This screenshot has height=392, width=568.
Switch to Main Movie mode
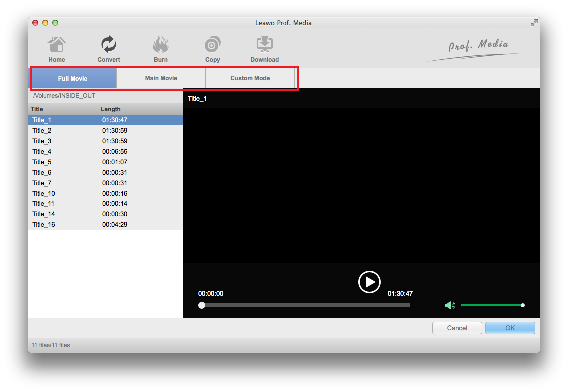[161, 78]
